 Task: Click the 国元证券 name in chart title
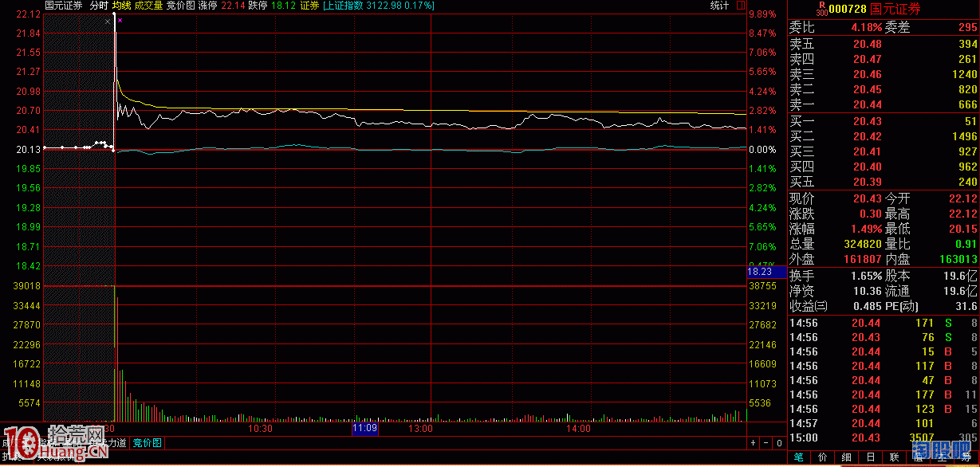(x=63, y=6)
